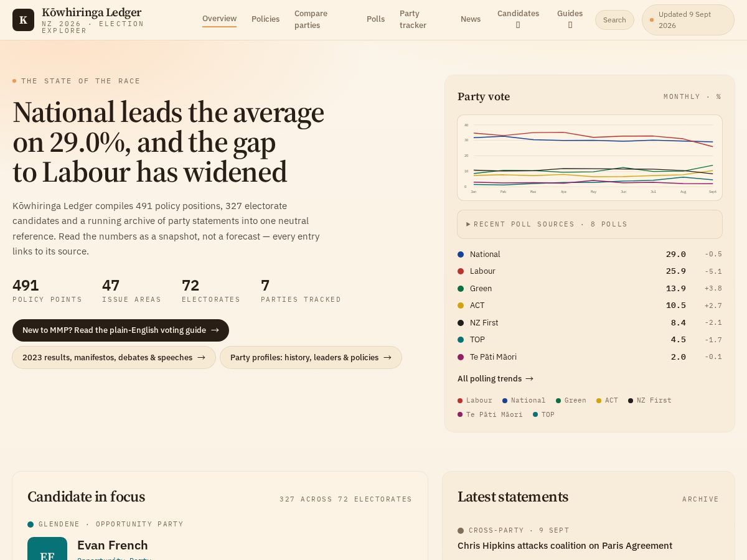This screenshot has width=747, height=560.
Task: Click the 327 across 72 electorates label
Action: 345,499
